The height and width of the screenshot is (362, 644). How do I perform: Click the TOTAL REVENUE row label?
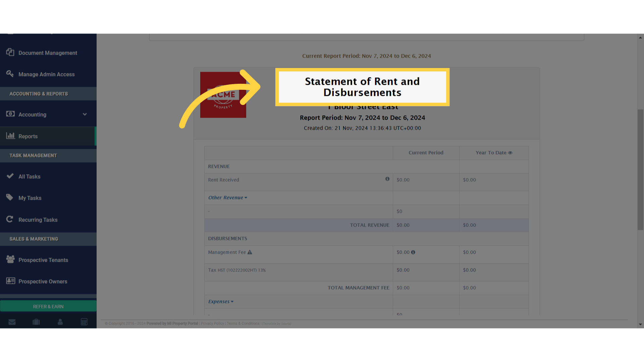coord(370,225)
